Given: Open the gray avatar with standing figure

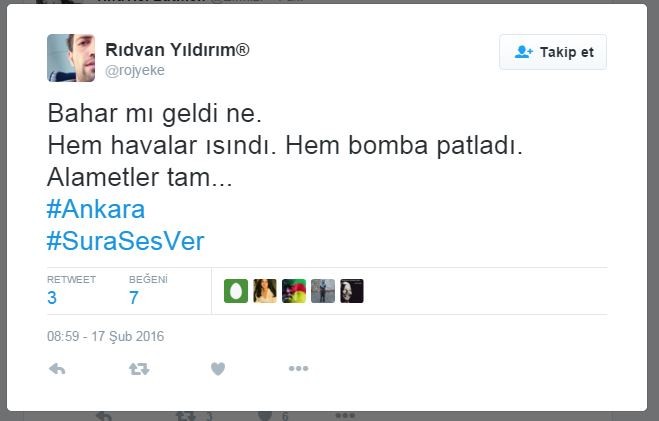Looking at the screenshot, I should [323, 291].
